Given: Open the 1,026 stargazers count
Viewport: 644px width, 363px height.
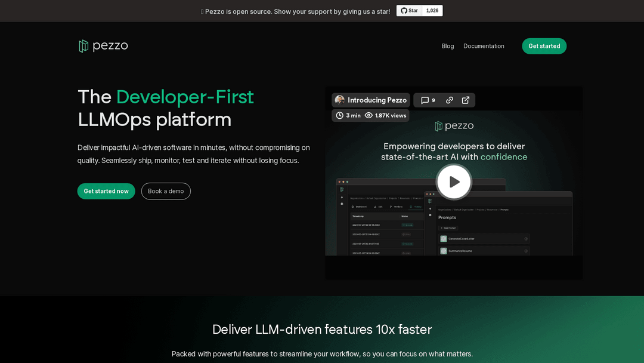Looking at the screenshot, I should [x=432, y=11].
